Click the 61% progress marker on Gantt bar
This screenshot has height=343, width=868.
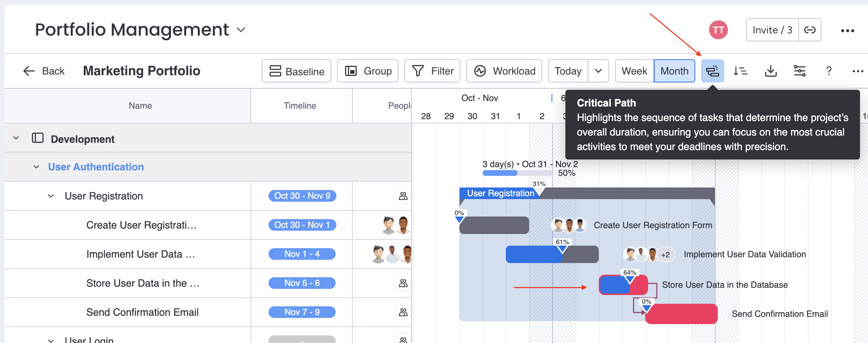[562, 249]
